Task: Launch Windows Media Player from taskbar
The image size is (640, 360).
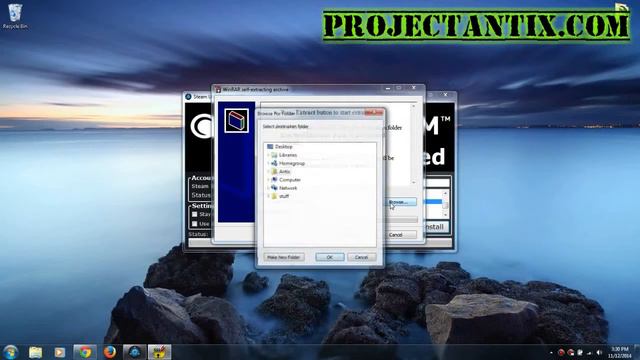Action: click(x=60, y=352)
